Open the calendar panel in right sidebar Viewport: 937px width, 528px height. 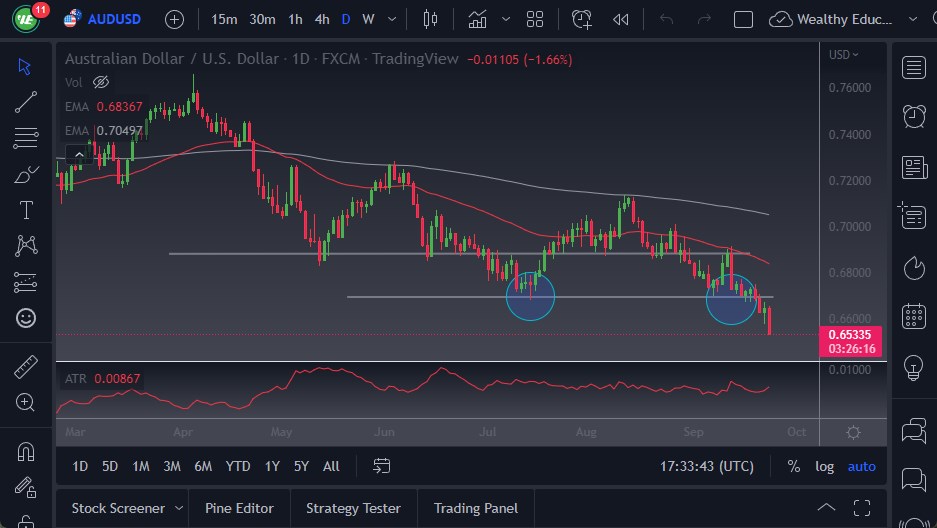coord(913,316)
